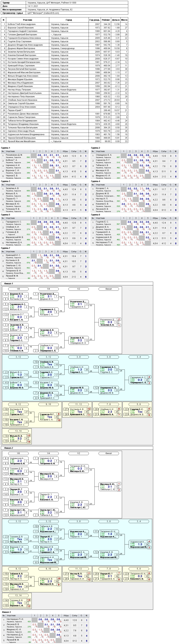This screenshot has width=180, height=644.
Task: Click the Финал round label in Финал-2
Action: pos(109,453)
